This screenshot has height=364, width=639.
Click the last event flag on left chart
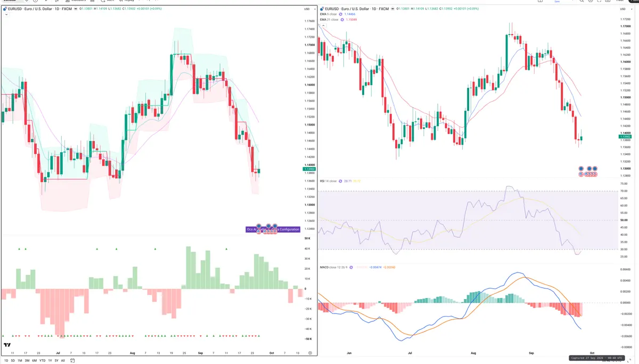click(x=275, y=226)
